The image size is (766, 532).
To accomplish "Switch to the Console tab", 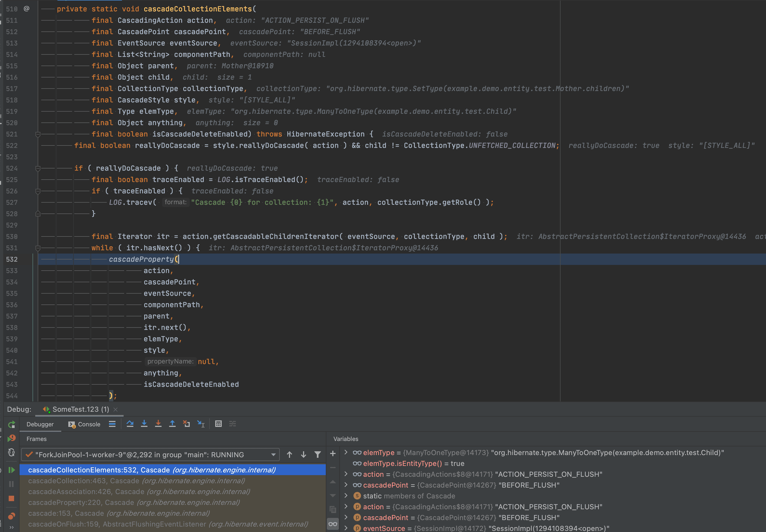I will (84, 424).
